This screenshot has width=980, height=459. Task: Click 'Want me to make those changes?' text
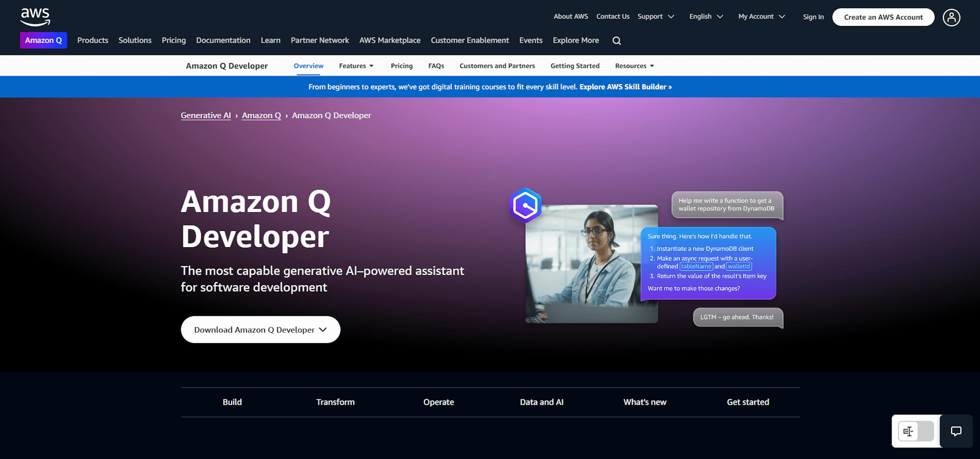[694, 288]
